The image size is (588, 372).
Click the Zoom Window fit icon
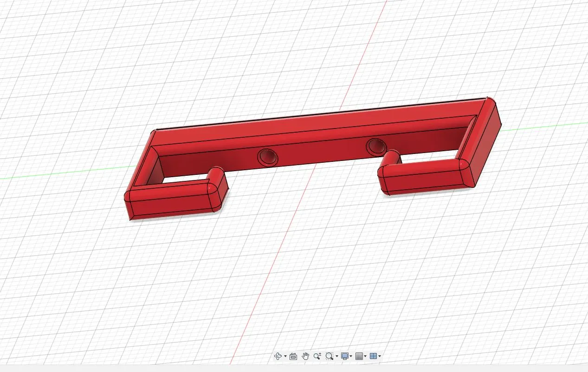point(329,356)
